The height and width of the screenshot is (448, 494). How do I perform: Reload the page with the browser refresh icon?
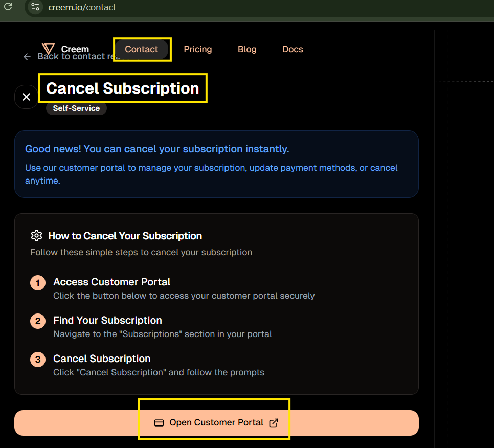tap(8, 6)
